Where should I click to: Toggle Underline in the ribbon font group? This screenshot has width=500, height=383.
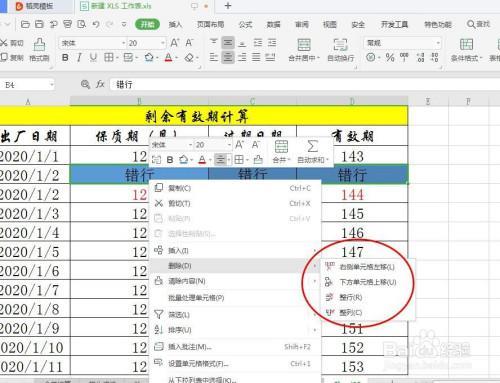point(93,58)
